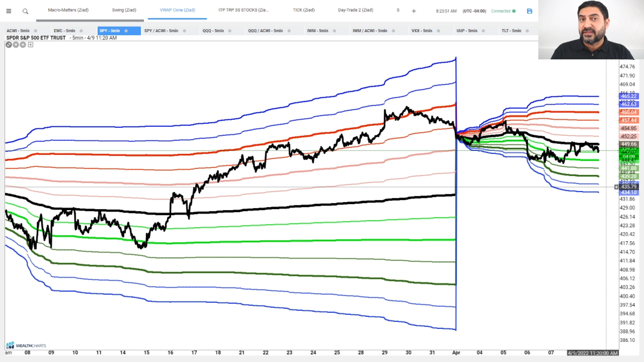The width and height of the screenshot is (644, 362).
Task: Click the dot on VXX - 5min tab
Action: [438, 31]
